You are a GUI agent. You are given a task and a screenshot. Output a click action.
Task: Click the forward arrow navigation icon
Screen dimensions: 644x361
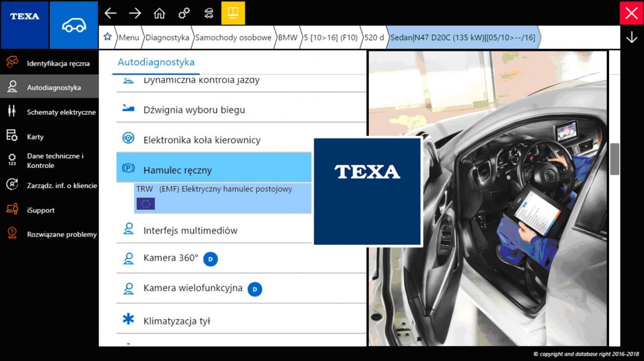[135, 13]
